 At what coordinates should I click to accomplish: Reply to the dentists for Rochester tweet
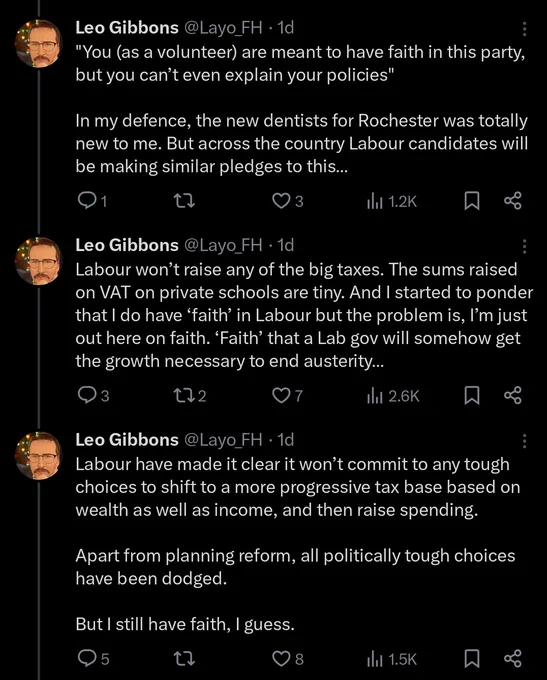point(92,201)
